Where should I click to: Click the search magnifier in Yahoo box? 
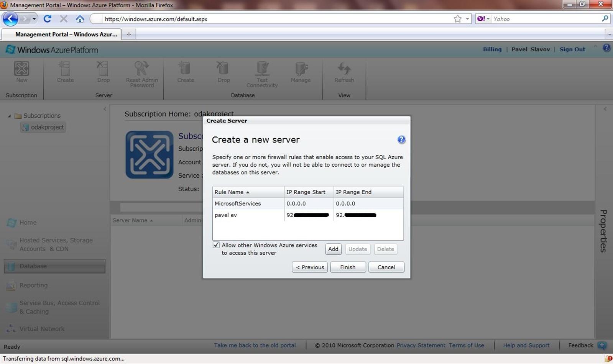(x=605, y=18)
